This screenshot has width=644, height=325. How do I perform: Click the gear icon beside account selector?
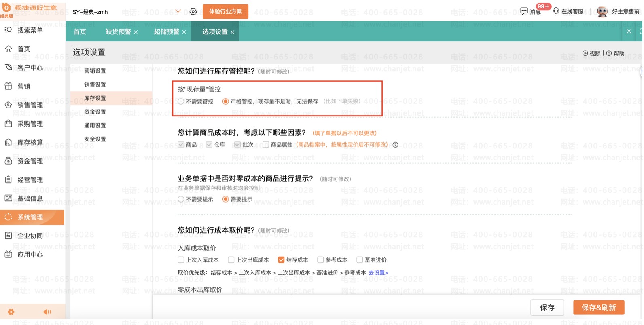[x=193, y=12]
